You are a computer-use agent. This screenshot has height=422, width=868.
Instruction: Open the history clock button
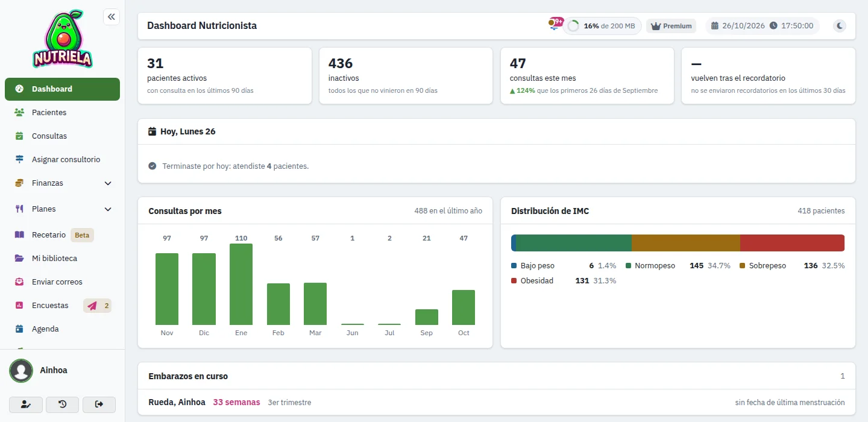click(x=62, y=405)
